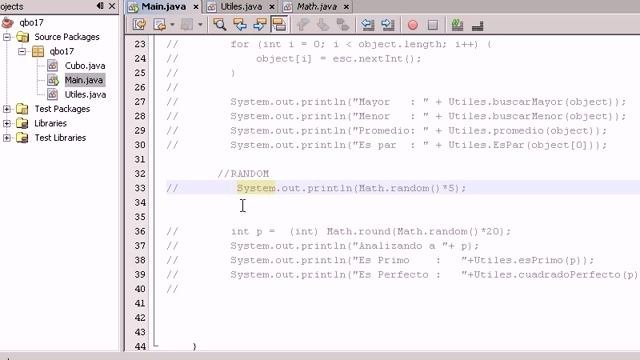The image size is (640, 360).
Task: Toggle the Highlight Search button
Action: pyautogui.click(x=279, y=24)
